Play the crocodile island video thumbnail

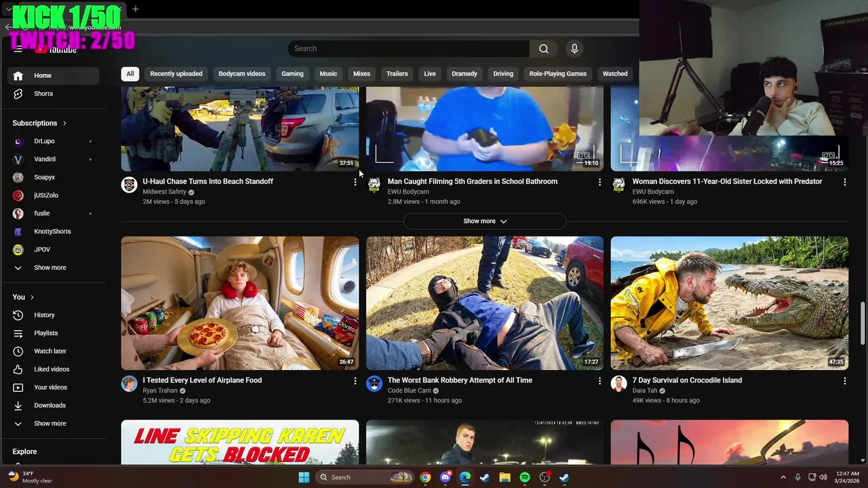click(x=730, y=303)
